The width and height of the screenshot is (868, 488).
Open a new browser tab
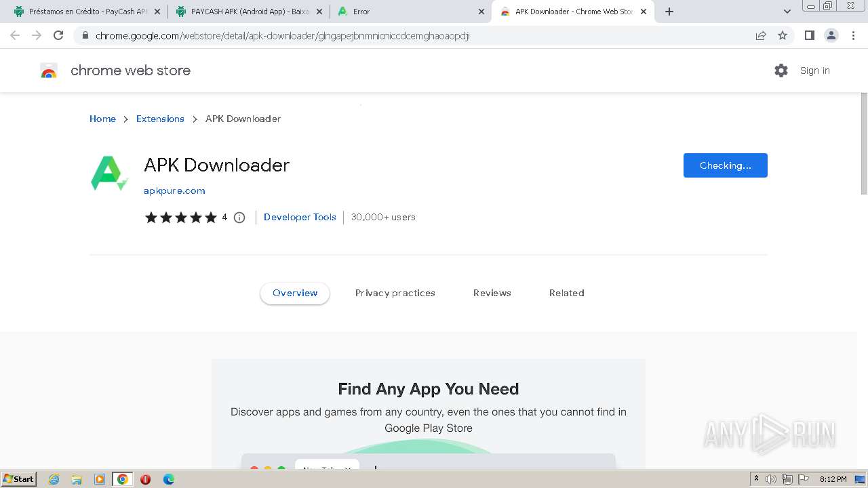point(669,12)
